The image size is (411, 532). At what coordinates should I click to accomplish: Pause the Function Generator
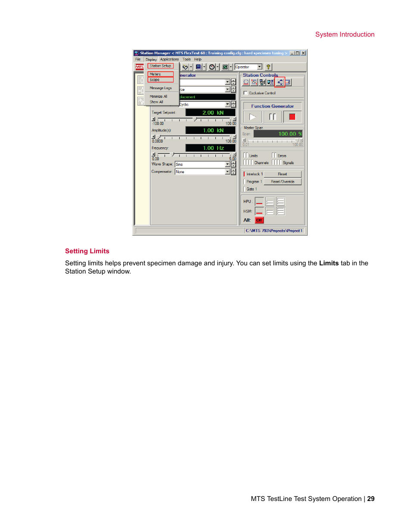click(272, 117)
